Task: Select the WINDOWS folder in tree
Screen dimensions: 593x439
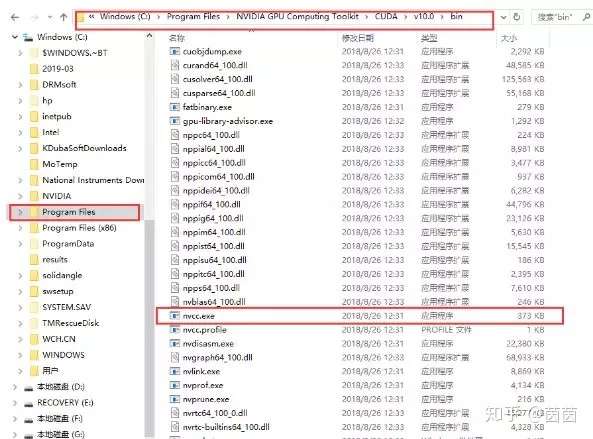Action: (64, 355)
